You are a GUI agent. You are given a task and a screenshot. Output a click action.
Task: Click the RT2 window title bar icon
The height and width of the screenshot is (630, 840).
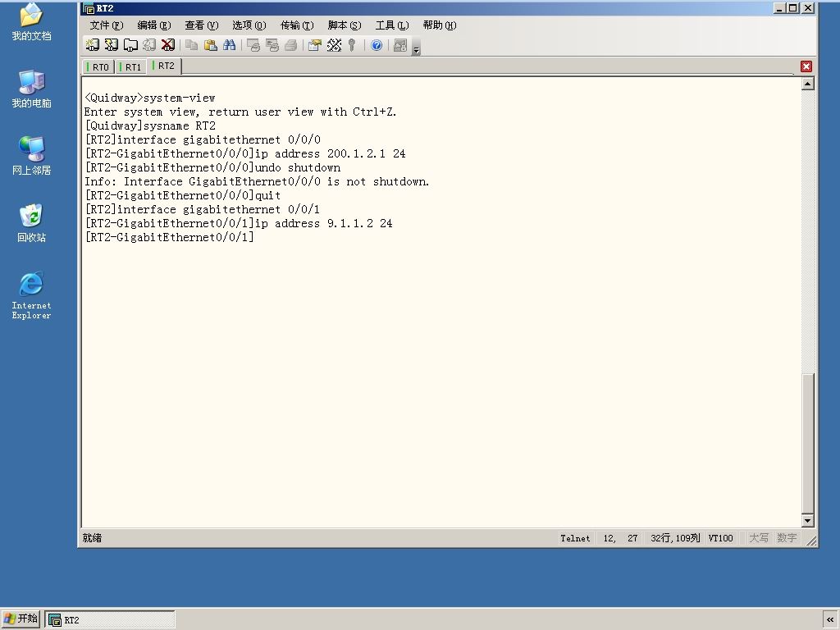(x=89, y=8)
